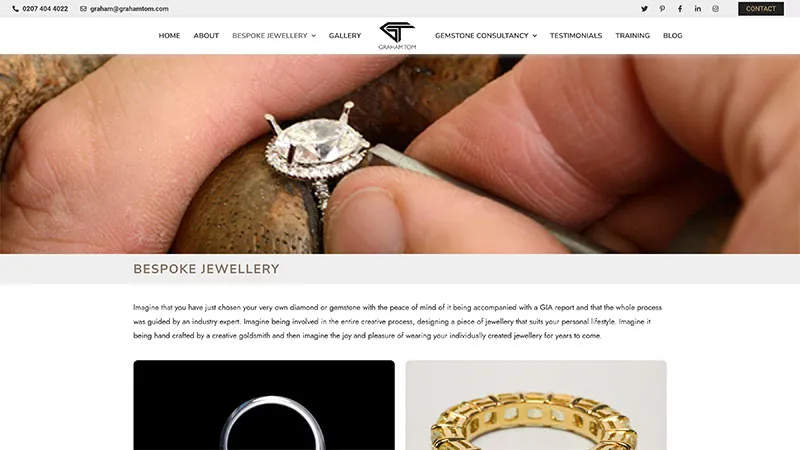
Task: Click the phone icon beside 0207 404 4022
Action: pyautogui.click(x=15, y=9)
